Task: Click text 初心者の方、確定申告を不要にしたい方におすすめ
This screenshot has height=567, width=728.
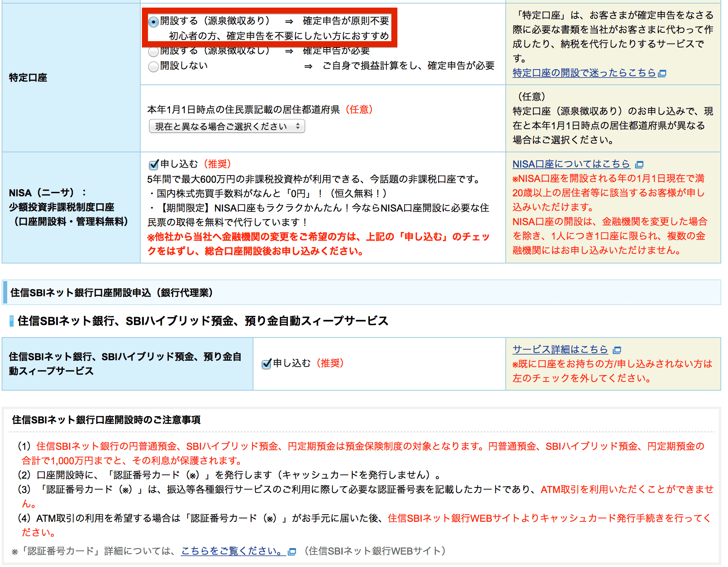Action: pyautogui.click(x=279, y=36)
